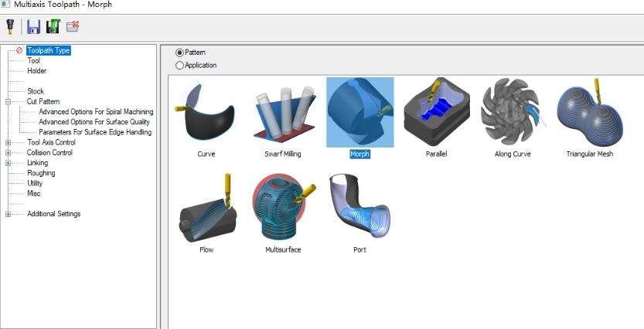Viewport: 644px width, 329px height.
Task: Select the Flow toolpath pattern icon
Action: click(x=206, y=208)
